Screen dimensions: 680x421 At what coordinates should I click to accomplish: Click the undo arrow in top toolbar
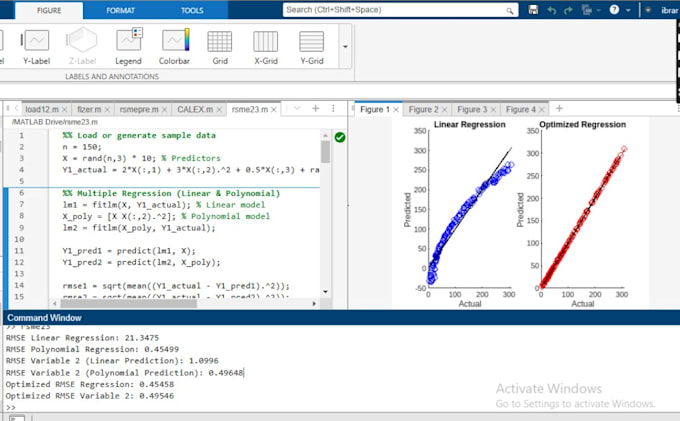[x=553, y=10]
